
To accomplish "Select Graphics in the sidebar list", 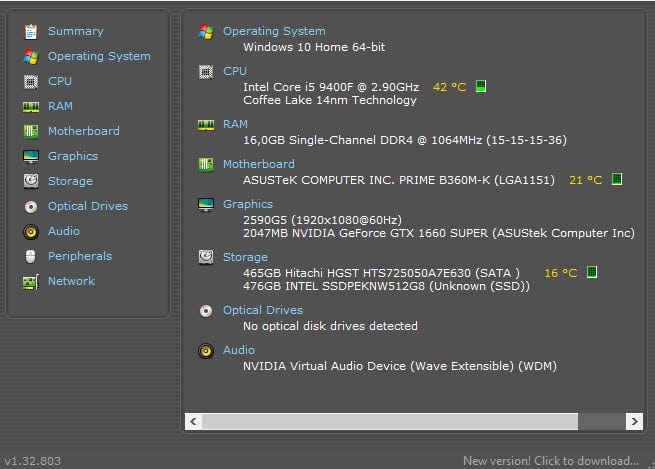I will [x=73, y=156].
